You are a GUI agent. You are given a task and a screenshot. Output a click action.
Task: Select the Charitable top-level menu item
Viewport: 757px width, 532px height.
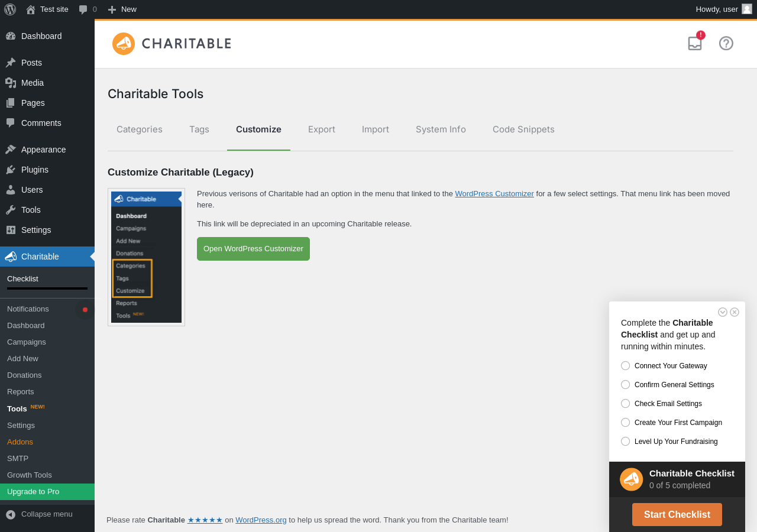click(x=47, y=257)
